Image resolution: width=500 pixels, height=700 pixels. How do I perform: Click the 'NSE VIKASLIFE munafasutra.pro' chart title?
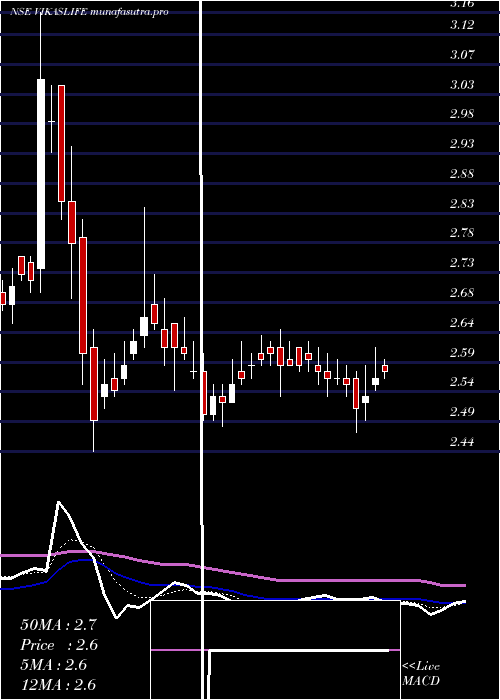click(89, 12)
